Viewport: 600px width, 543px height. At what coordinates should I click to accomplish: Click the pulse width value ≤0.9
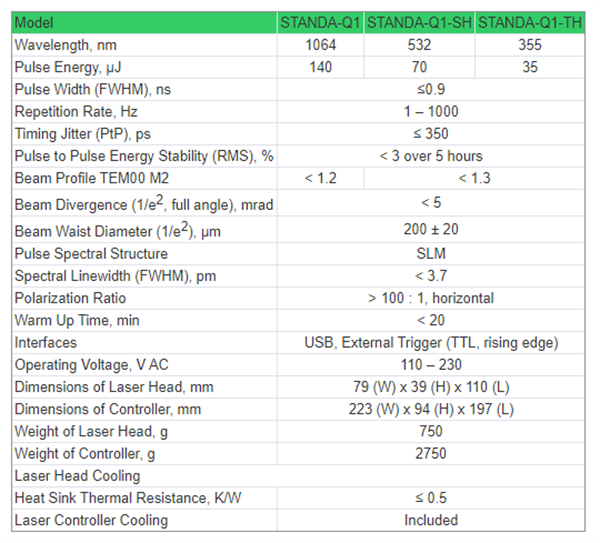tap(431, 90)
